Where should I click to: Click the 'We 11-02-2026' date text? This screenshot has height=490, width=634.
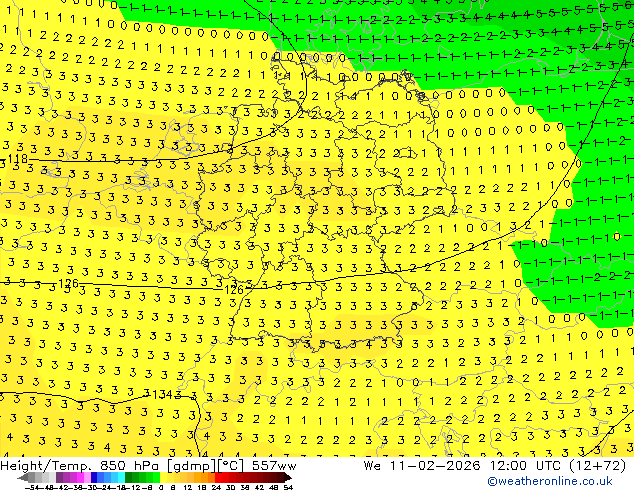[422, 466]
